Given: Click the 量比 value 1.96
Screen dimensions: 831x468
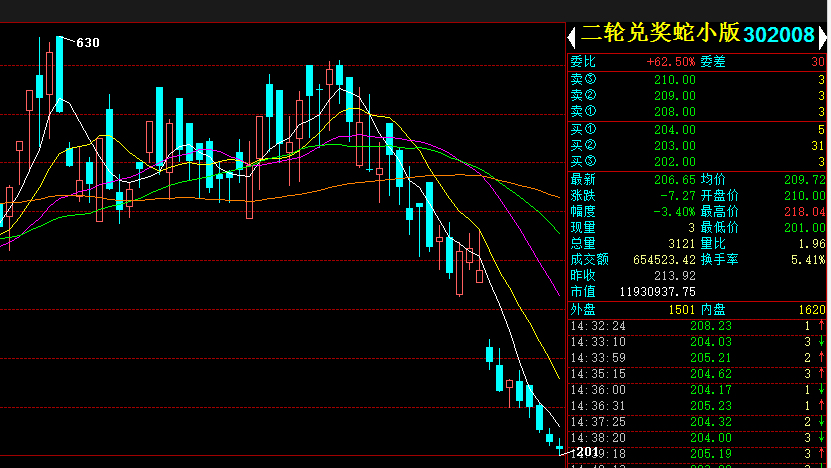Looking at the screenshot, I should [x=812, y=244].
